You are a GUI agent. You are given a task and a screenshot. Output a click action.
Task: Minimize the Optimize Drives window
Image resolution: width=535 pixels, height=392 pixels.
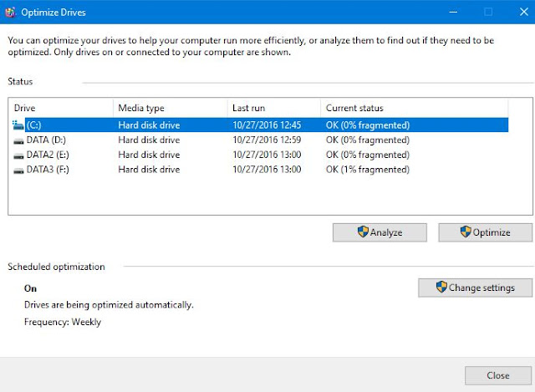point(453,12)
